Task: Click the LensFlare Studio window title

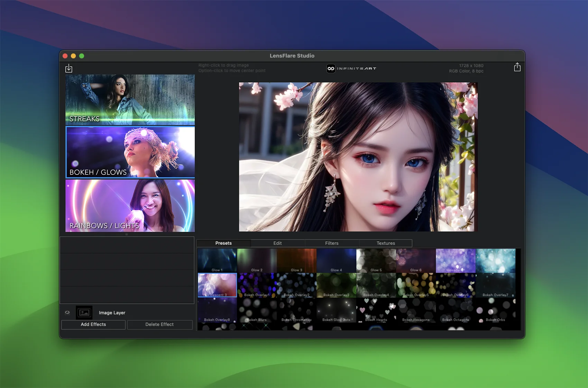Action: click(292, 56)
